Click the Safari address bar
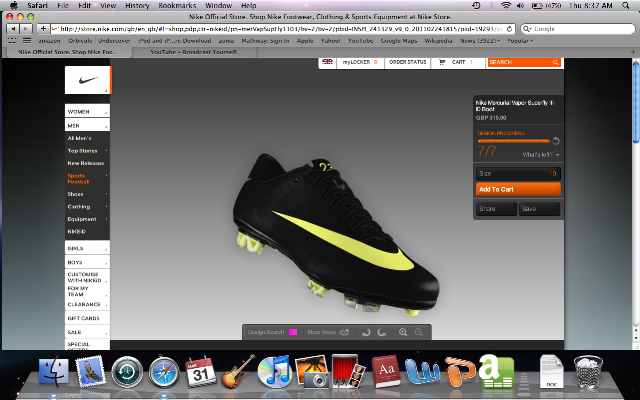Image resolution: width=640 pixels, height=400 pixels. (282, 29)
